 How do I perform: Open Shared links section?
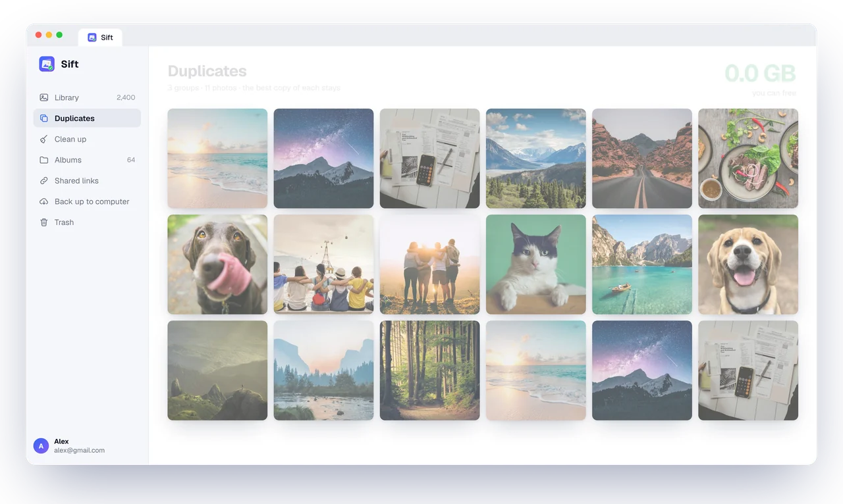87,181
